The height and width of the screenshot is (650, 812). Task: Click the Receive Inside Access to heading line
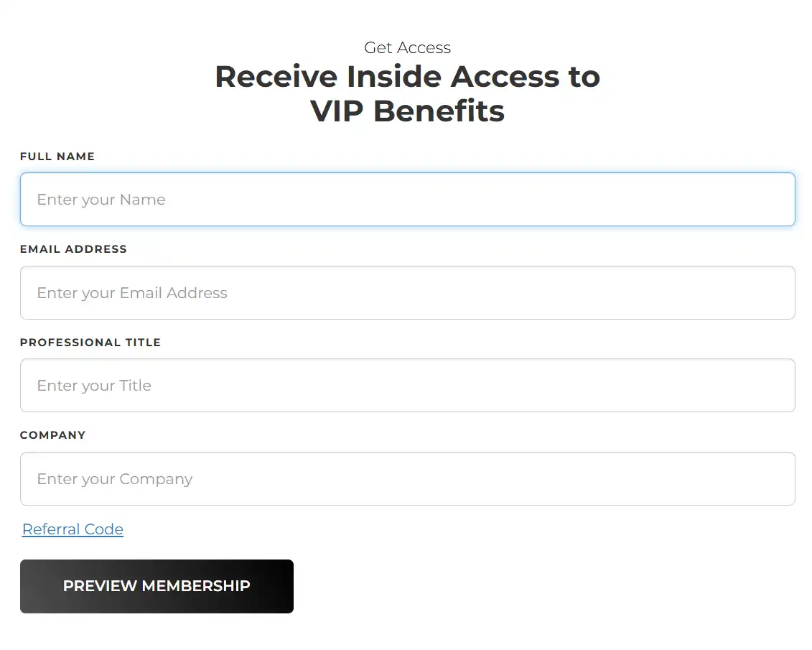pos(407,77)
